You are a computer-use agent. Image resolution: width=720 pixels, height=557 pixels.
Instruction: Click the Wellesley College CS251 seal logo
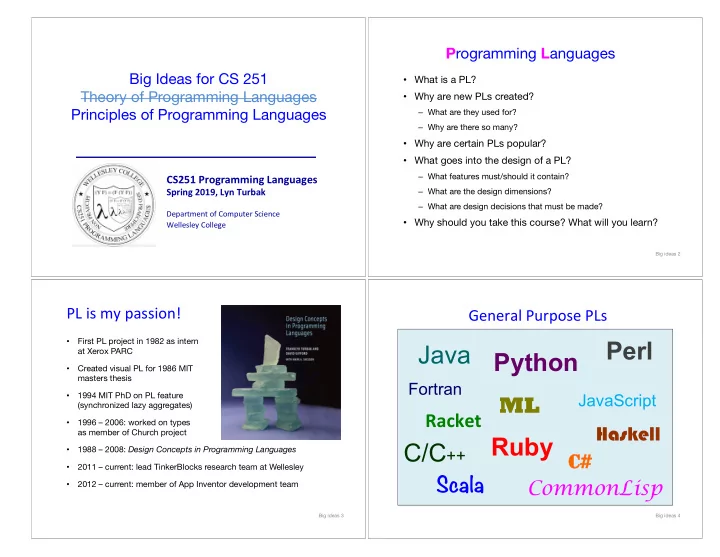pos(114,205)
